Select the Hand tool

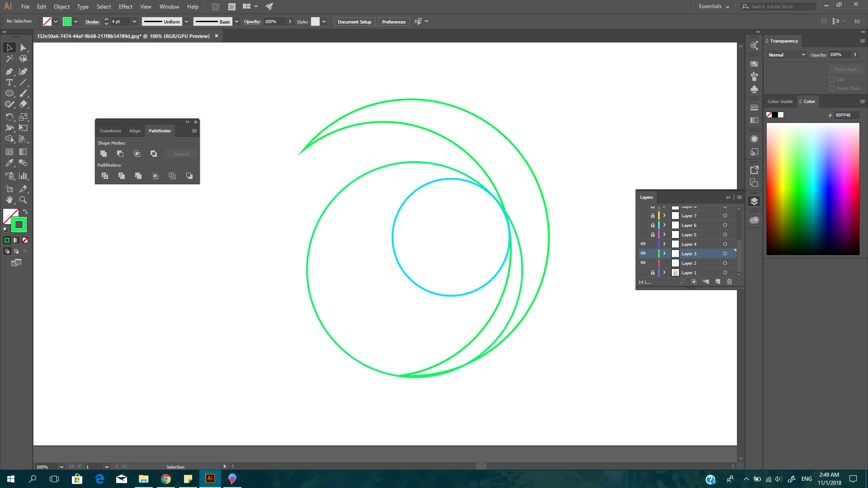coord(9,200)
